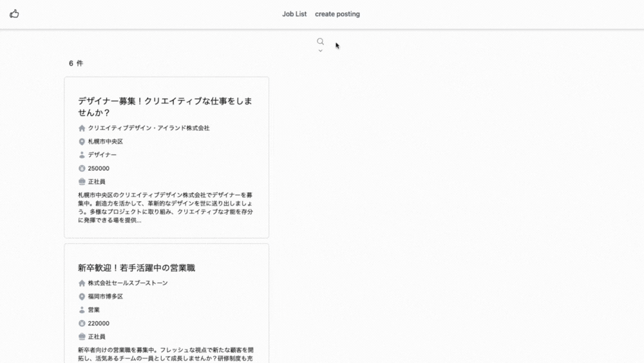Open the create posting page

pos(337,14)
